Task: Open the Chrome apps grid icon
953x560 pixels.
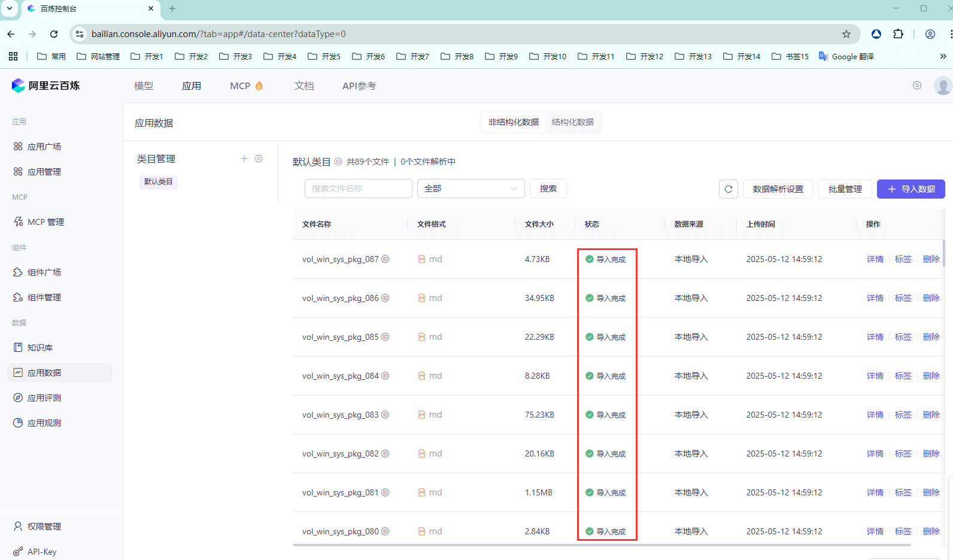Action: pos(13,56)
